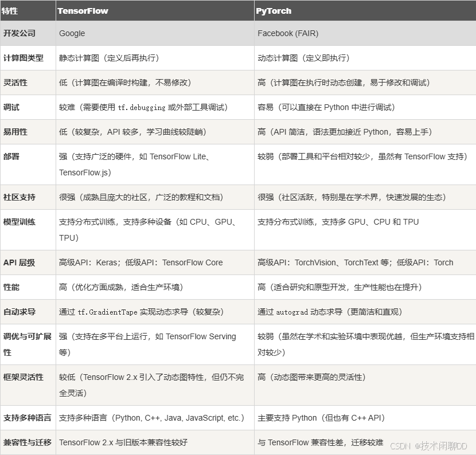Click cell 社区活跃，特别是在学术界
The width and height of the screenshot is (476, 455).
(x=365, y=197)
